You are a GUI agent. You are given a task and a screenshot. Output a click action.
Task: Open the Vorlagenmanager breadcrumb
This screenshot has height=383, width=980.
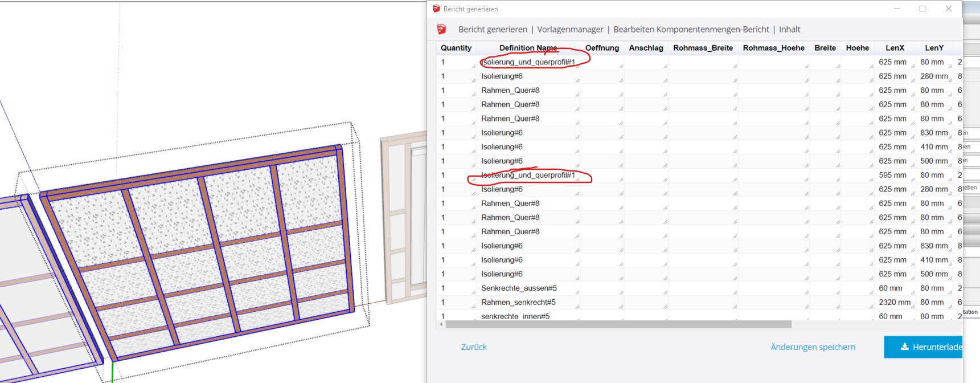coord(570,30)
